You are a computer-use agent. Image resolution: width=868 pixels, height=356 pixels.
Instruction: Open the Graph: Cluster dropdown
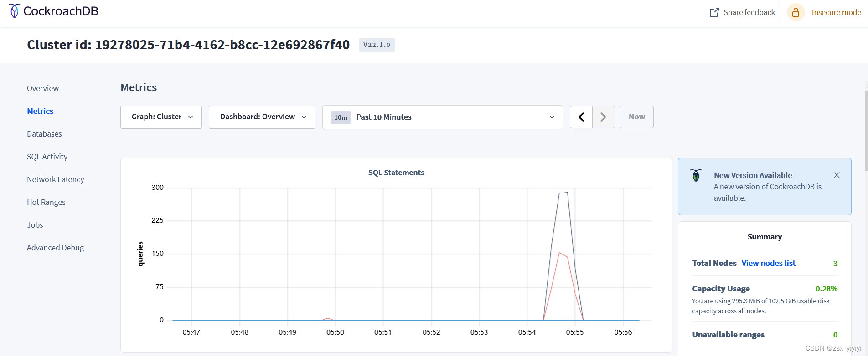coord(161,117)
